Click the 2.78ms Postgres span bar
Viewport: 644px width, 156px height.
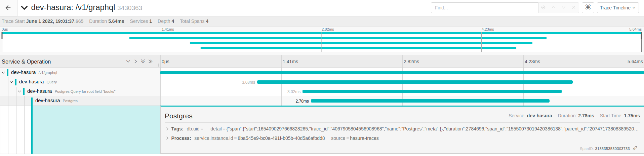[430, 101]
